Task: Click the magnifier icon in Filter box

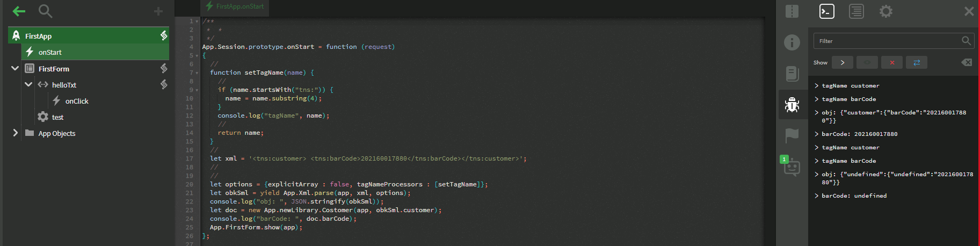Action: [966, 41]
